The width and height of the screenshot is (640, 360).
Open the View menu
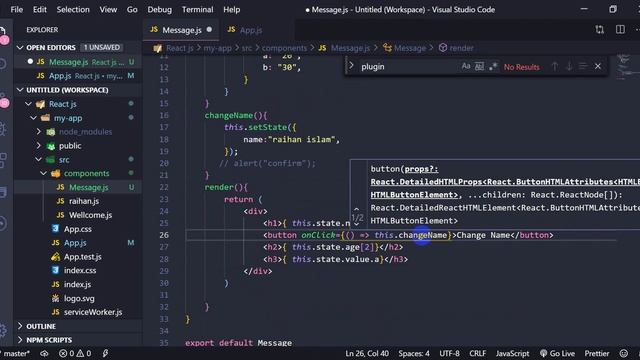[x=108, y=9]
